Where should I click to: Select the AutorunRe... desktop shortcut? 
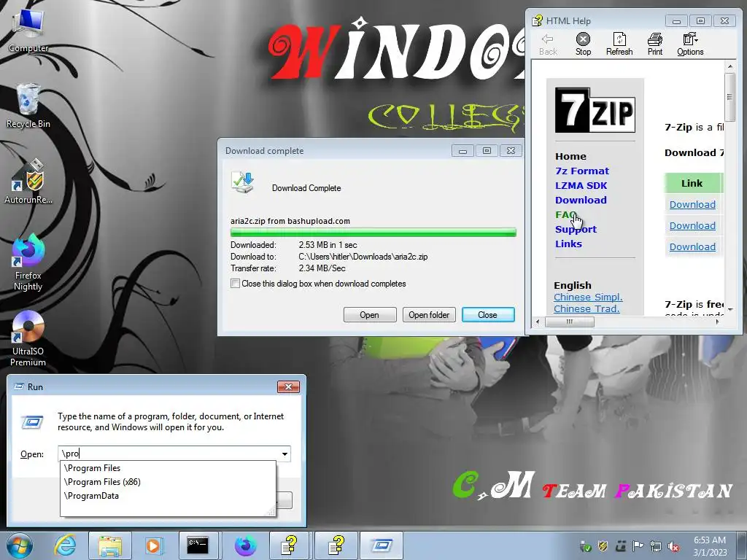coord(28,182)
